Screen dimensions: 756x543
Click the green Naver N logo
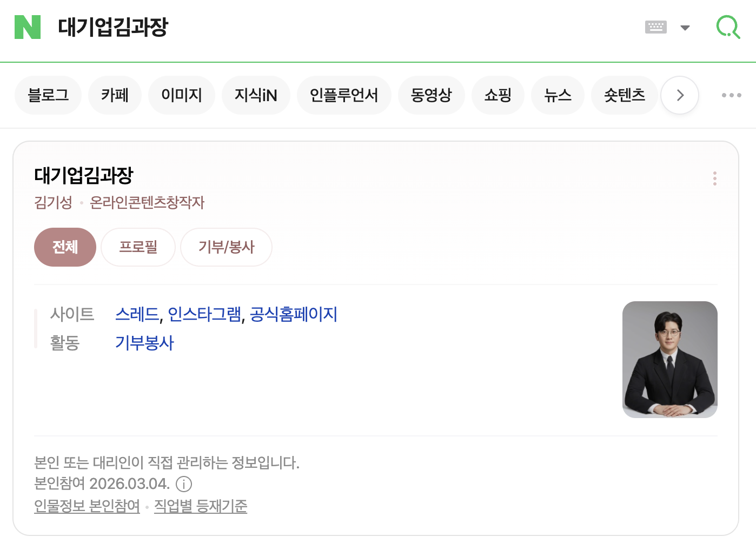(28, 27)
